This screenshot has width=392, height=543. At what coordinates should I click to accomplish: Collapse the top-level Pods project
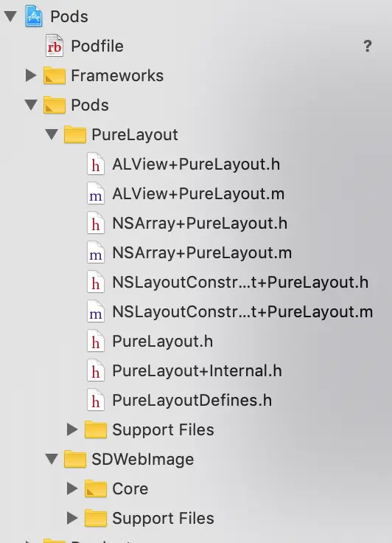point(10,16)
